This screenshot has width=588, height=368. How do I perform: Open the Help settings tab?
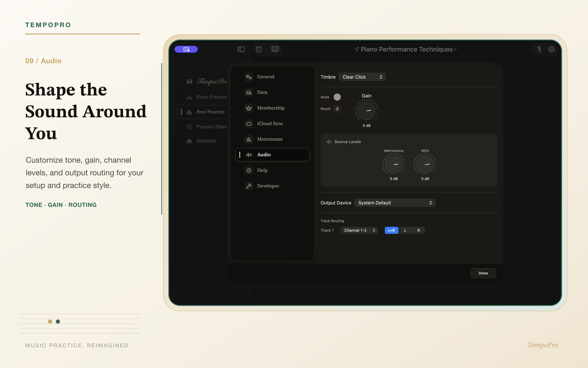(x=272, y=170)
